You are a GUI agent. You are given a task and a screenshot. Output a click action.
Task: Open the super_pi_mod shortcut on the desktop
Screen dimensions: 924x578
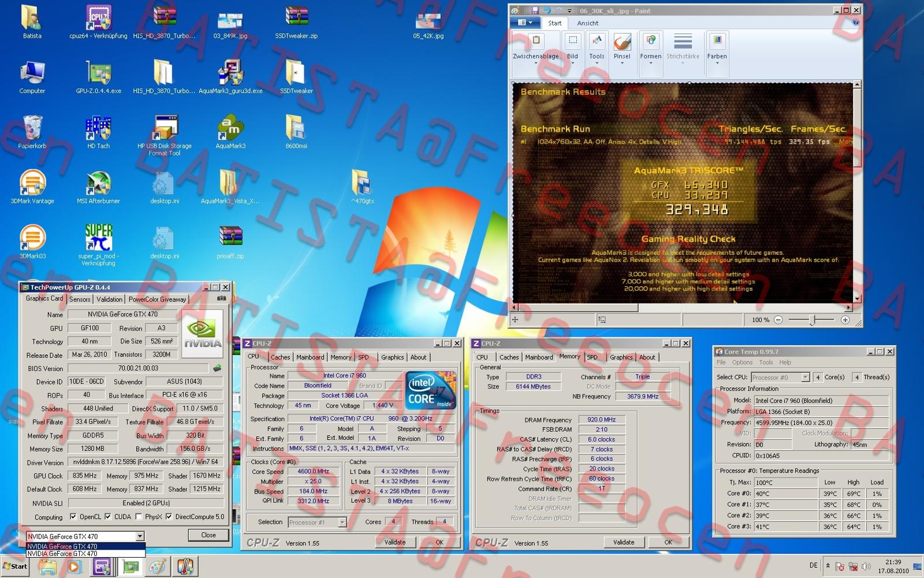98,245
